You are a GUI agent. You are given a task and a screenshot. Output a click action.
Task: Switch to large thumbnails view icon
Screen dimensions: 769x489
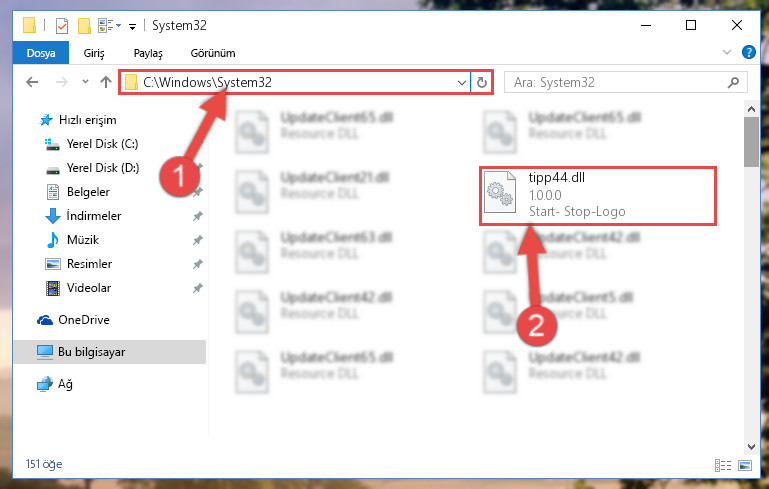coord(744,465)
